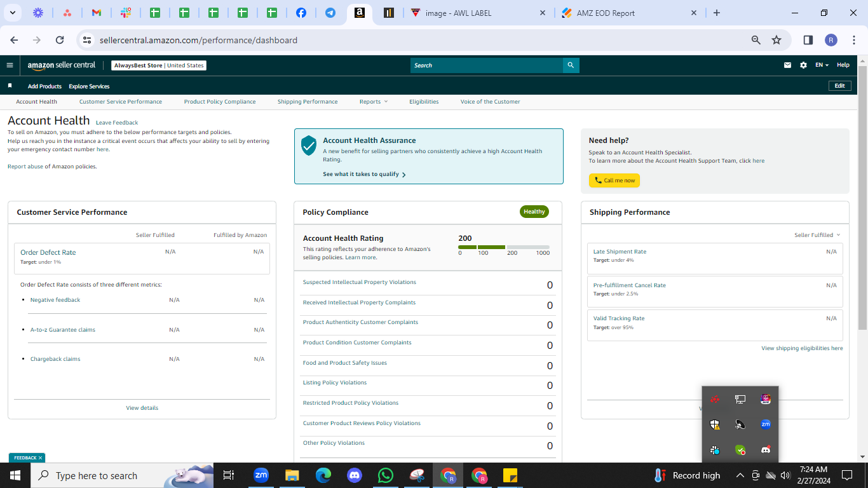Click the Add Products link

44,86
